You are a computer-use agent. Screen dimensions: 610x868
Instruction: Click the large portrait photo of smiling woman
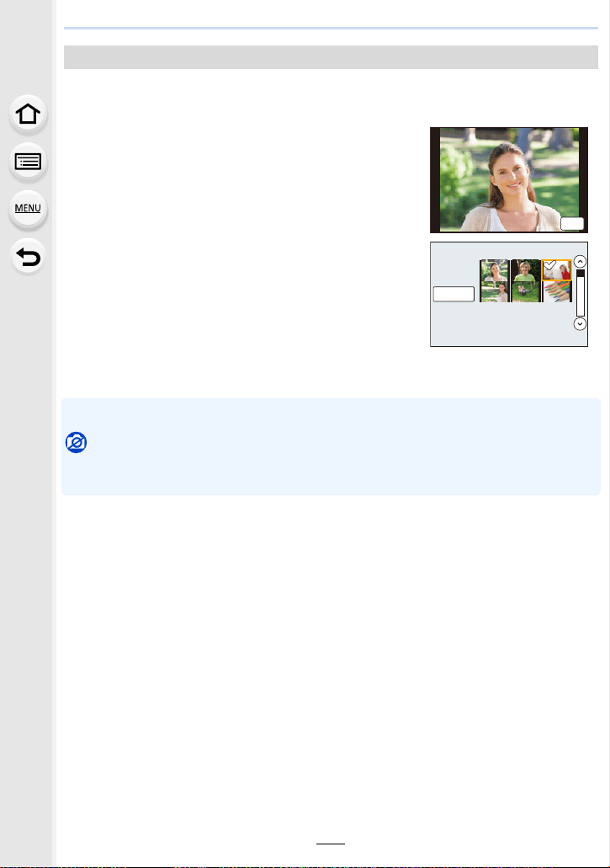tap(509, 180)
